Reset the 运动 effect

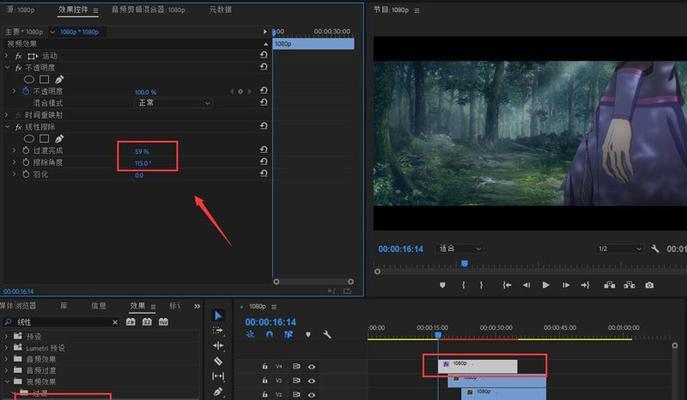[263, 55]
